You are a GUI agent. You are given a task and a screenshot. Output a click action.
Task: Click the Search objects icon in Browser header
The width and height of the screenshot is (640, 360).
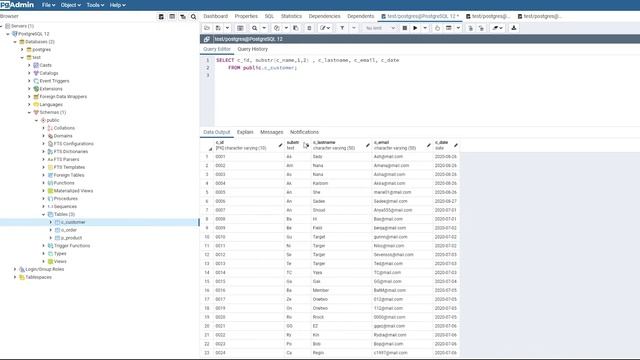[193, 17]
